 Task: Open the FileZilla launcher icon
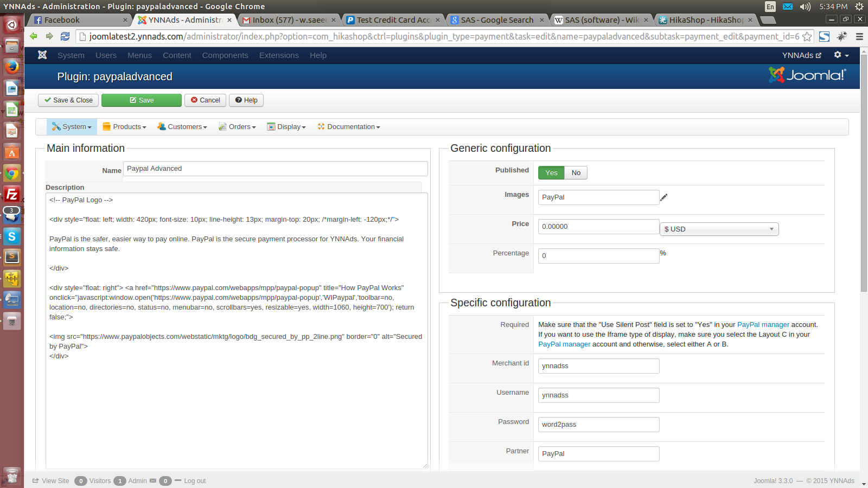point(12,194)
